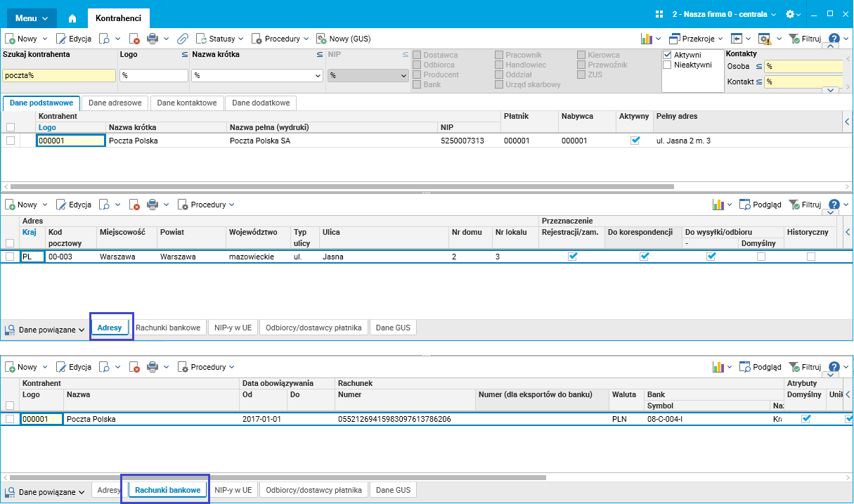Open attachments with the paperclip icon
The height and width of the screenshot is (504, 854).
[183, 39]
